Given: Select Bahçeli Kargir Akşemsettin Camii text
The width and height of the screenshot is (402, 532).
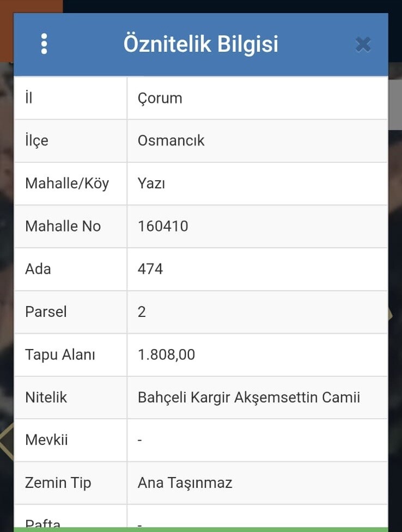Looking at the screenshot, I should click(249, 398).
